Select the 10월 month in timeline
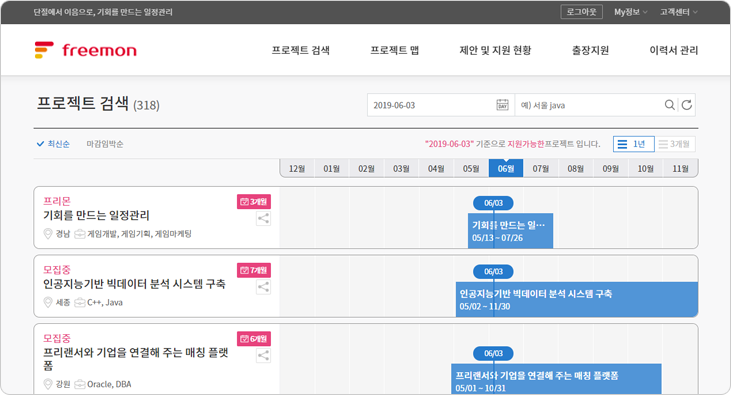731x395 pixels. pos(646,168)
